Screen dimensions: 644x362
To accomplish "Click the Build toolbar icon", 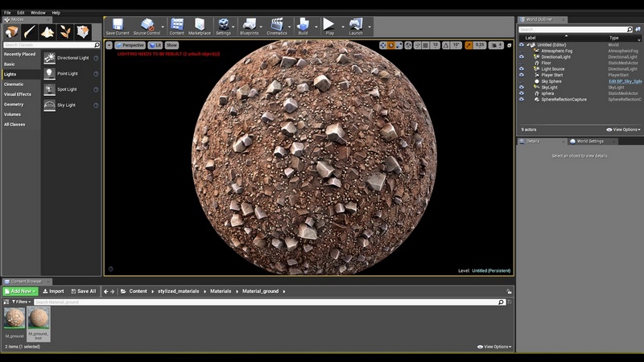I will (x=303, y=26).
